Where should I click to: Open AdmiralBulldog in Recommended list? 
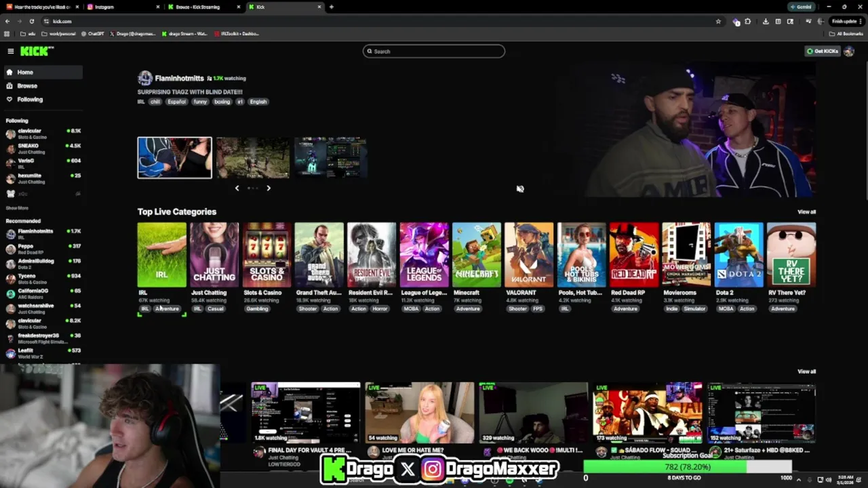(43, 264)
